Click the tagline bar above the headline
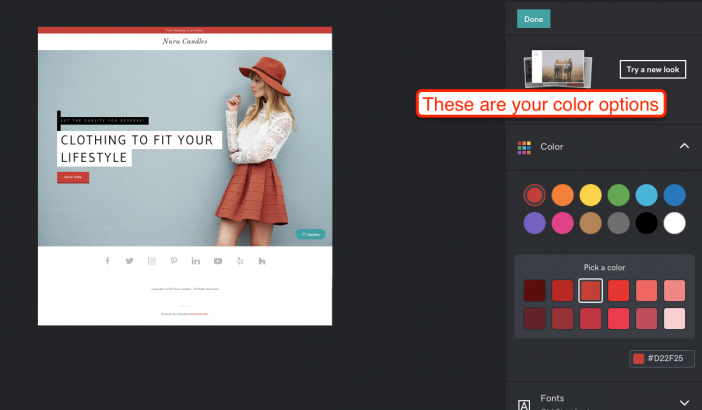This screenshot has height=410, width=702. pyautogui.click(x=103, y=121)
